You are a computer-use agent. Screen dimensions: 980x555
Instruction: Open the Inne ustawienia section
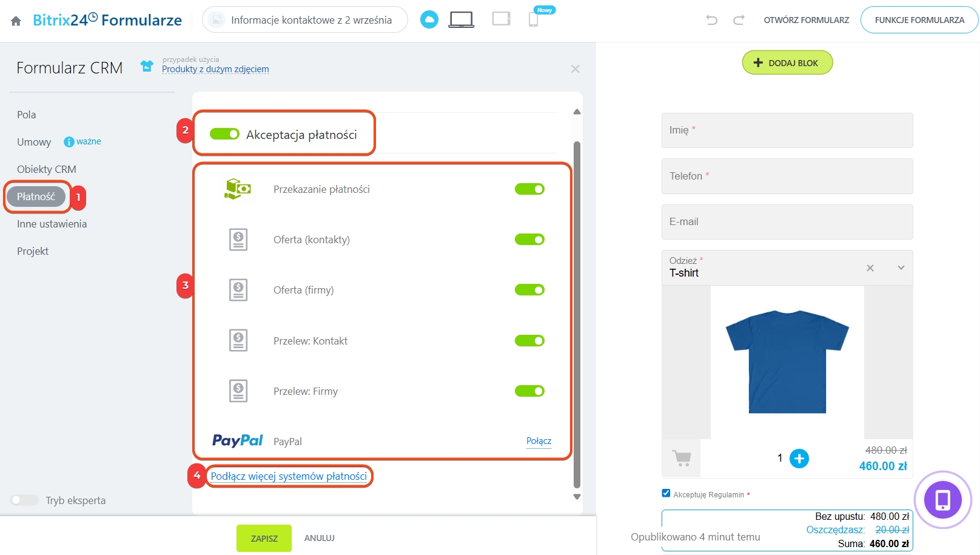pyautogui.click(x=52, y=224)
